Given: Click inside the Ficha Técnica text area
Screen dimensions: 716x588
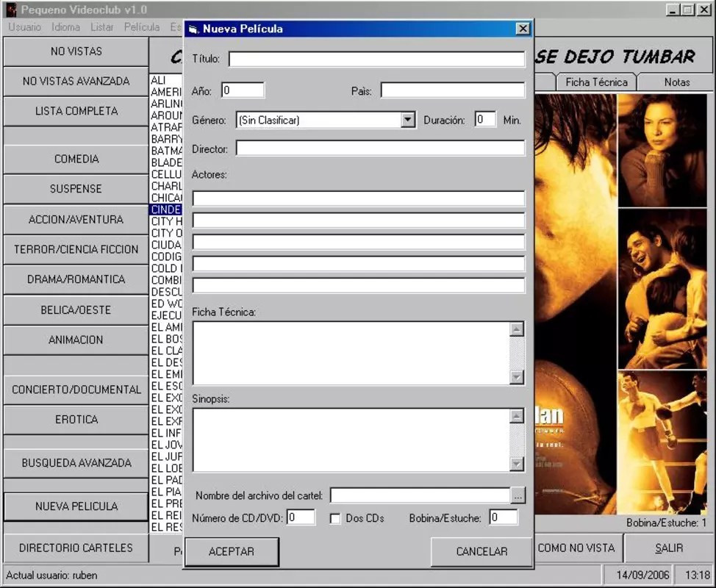Looking at the screenshot, I should click(x=351, y=353).
